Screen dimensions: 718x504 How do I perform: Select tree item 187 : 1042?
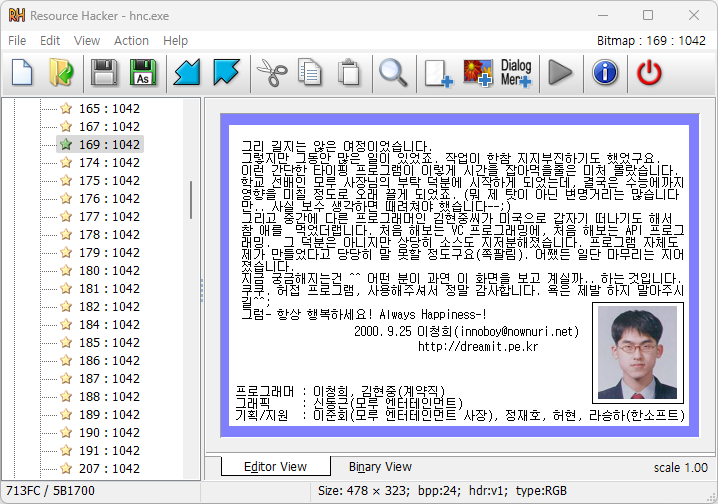109,379
